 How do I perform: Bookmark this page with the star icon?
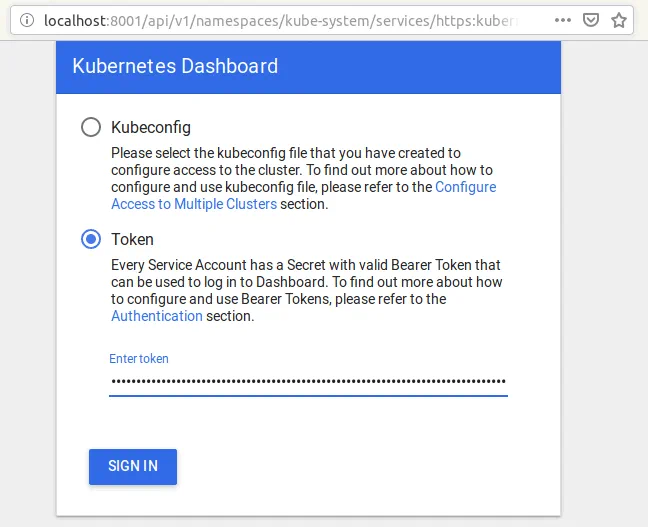pos(619,20)
